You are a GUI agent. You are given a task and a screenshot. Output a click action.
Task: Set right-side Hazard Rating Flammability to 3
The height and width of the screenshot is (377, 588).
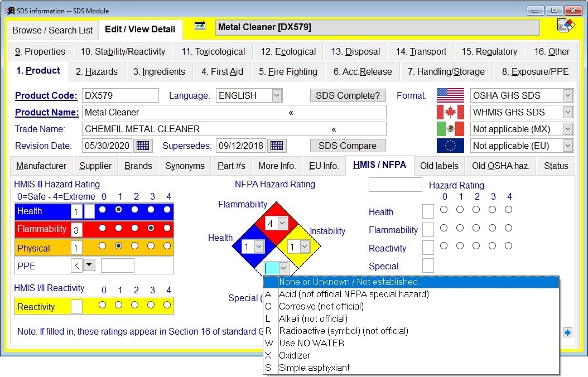tap(493, 228)
